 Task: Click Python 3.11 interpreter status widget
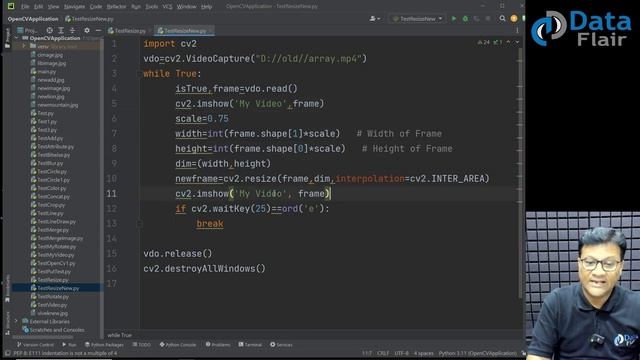coord(478,353)
